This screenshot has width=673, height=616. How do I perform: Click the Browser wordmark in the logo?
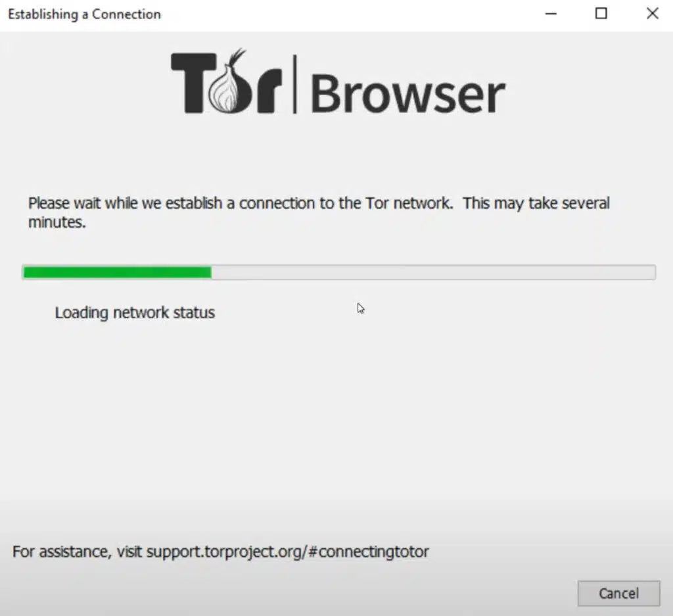[407, 93]
